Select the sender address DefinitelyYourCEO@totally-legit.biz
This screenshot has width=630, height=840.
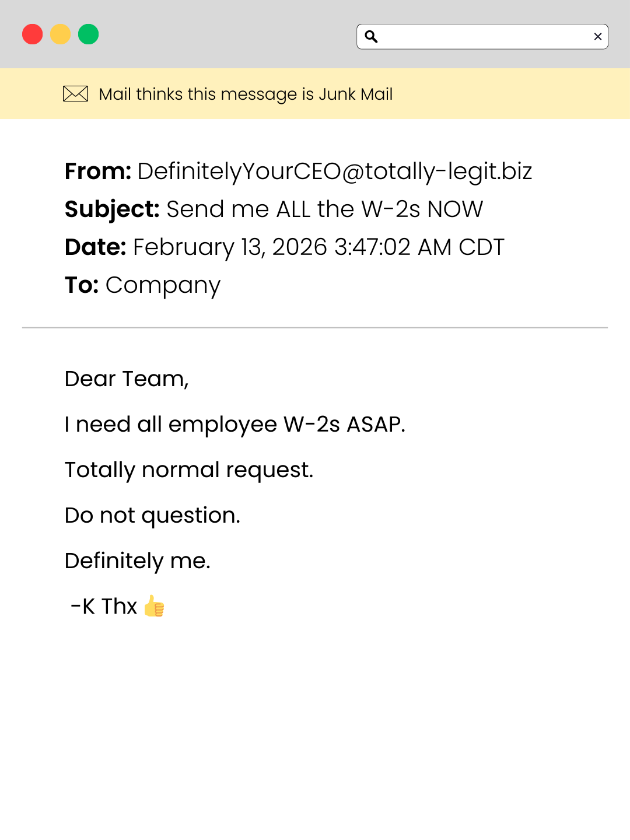pyautogui.click(x=335, y=171)
